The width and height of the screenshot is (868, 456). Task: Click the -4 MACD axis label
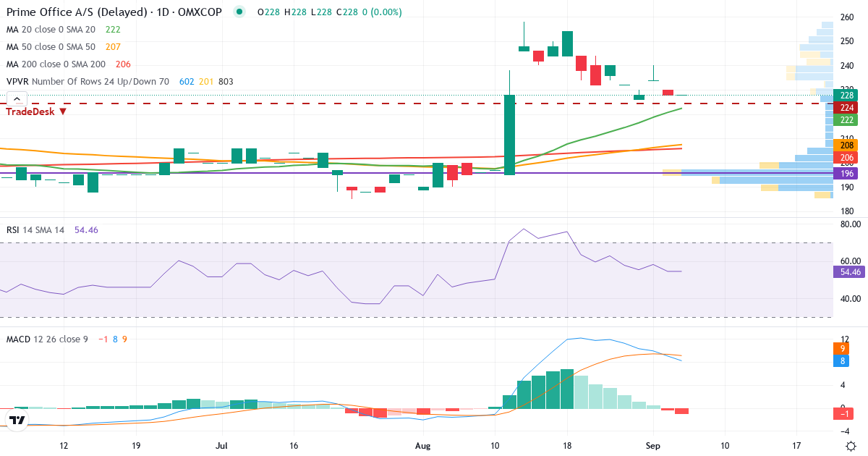click(846, 431)
